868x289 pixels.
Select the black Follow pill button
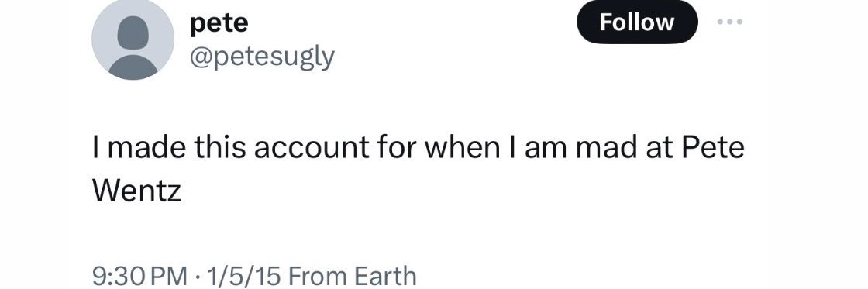pos(637,22)
